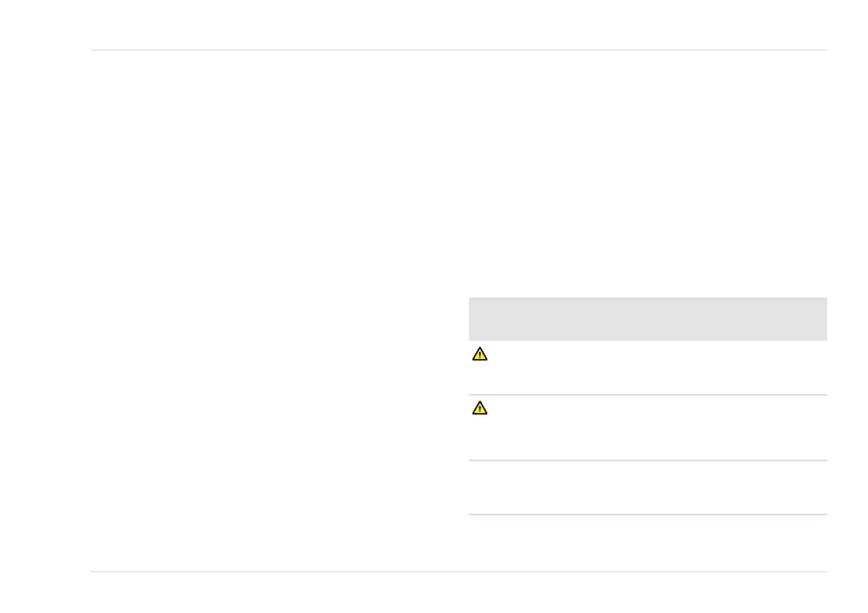Click blank space beneath the warning table

point(647,543)
